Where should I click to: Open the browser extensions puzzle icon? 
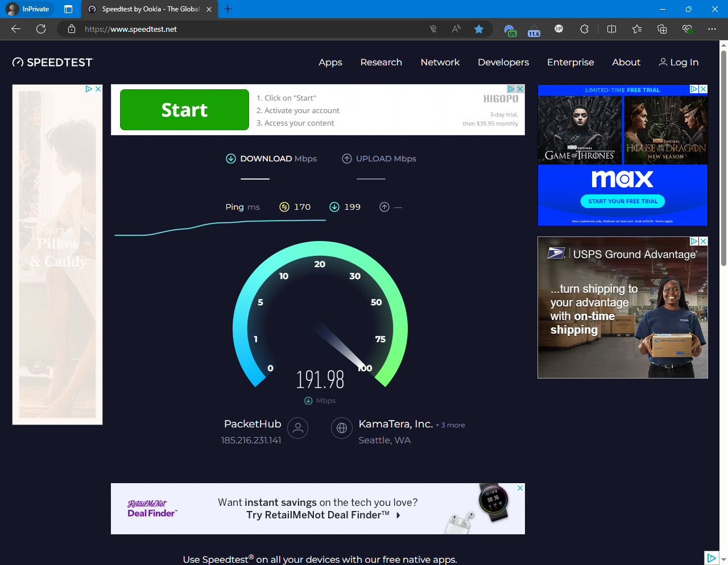pyautogui.click(x=584, y=29)
